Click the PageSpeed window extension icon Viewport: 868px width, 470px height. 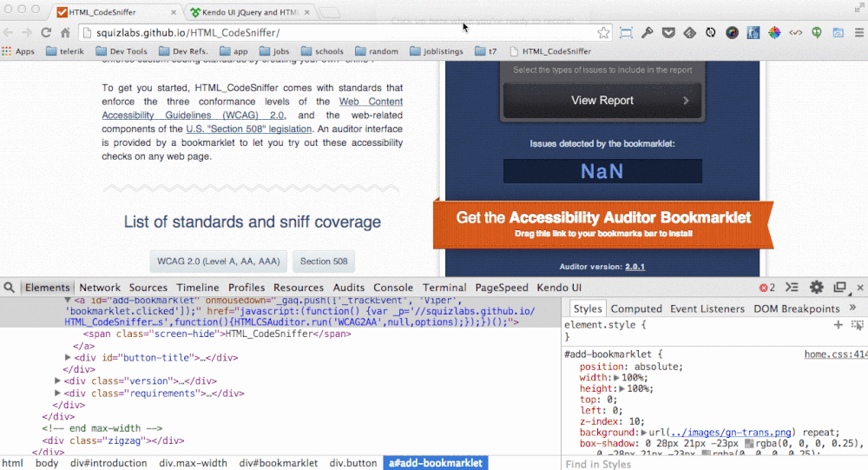tap(838, 33)
